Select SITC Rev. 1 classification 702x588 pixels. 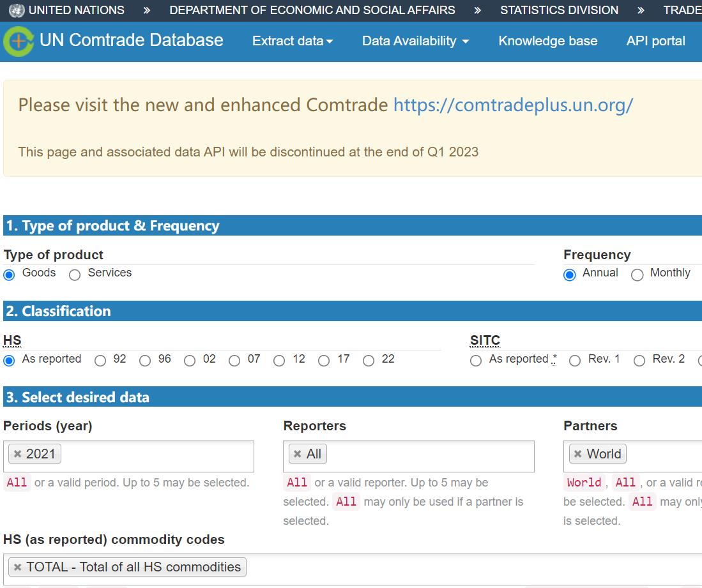click(575, 361)
